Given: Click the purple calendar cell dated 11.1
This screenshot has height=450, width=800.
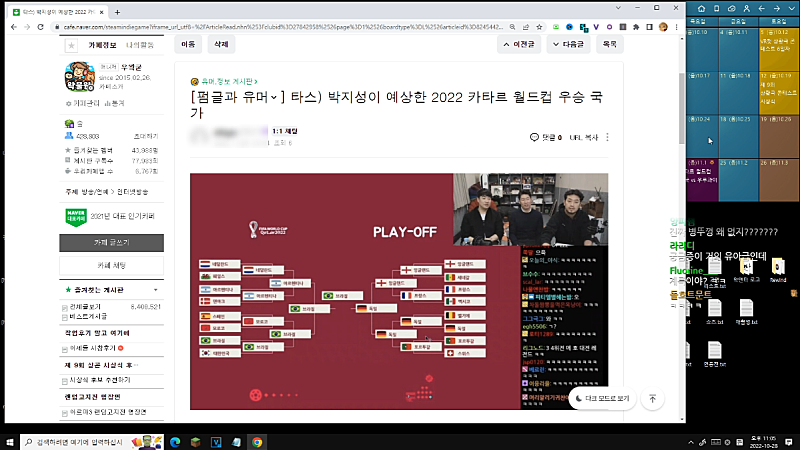Looking at the screenshot, I should (x=702, y=180).
